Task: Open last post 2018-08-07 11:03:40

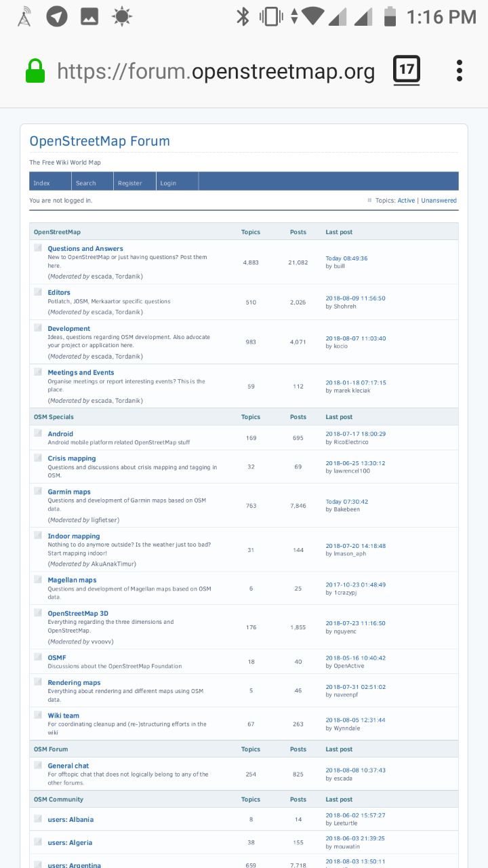Action: 356,338
